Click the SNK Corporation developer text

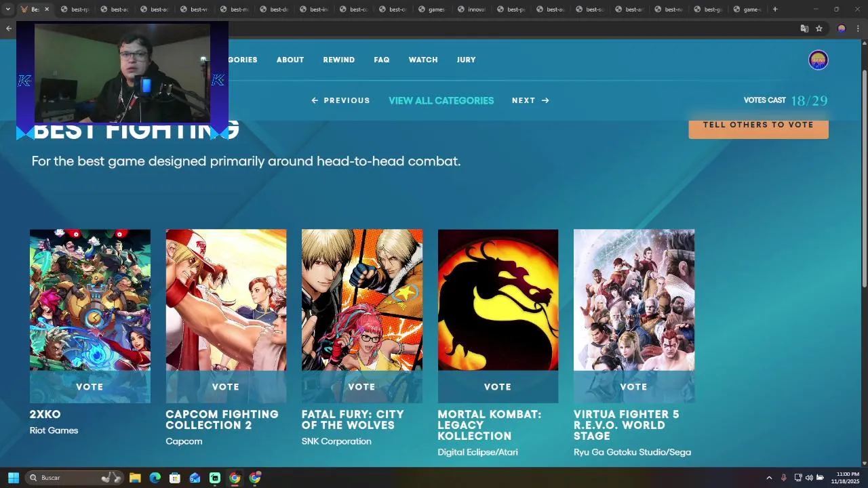point(336,441)
